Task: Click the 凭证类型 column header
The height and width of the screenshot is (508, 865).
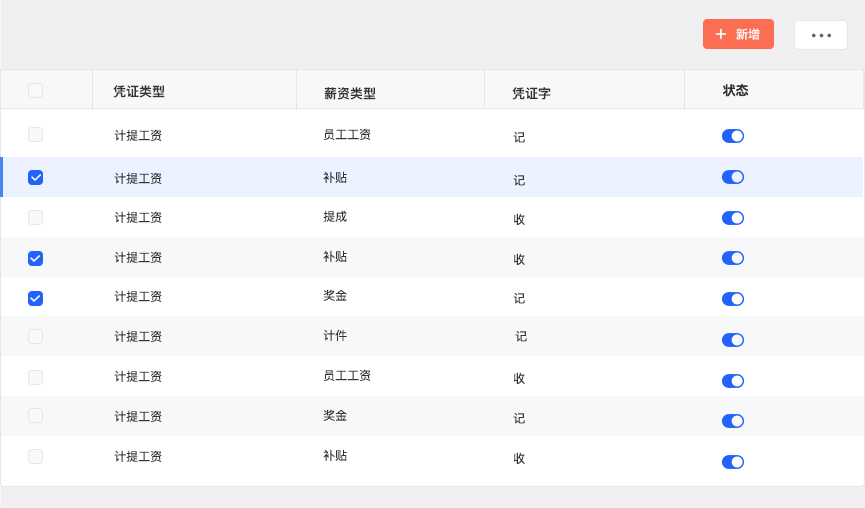Action: [x=139, y=92]
